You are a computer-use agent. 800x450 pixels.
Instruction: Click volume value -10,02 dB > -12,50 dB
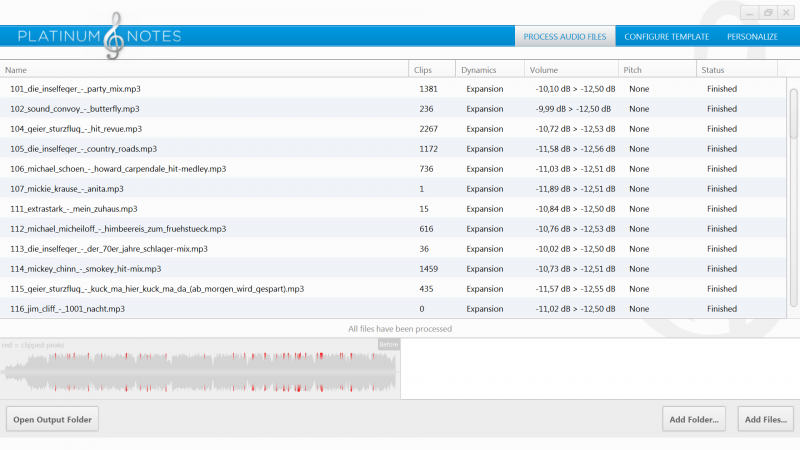pos(576,248)
